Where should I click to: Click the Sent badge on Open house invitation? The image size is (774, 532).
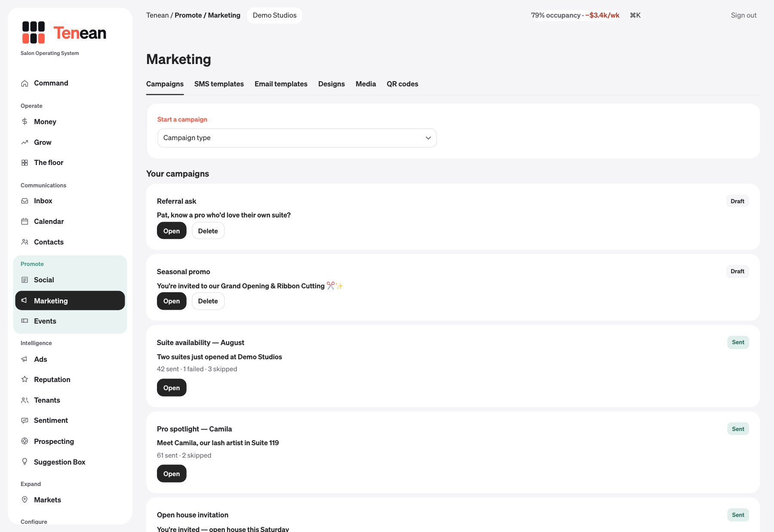coord(738,515)
